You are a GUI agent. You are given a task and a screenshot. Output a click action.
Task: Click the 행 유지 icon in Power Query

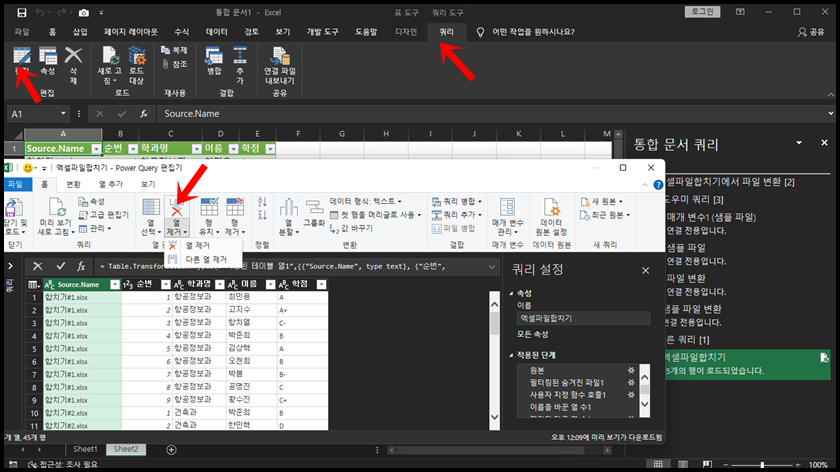pos(209,216)
